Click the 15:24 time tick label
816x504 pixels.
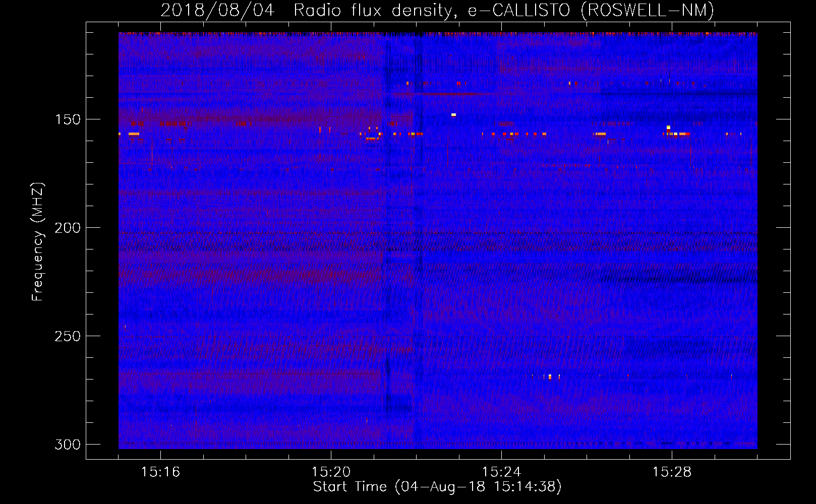pyautogui.click(x=501, y=472)
